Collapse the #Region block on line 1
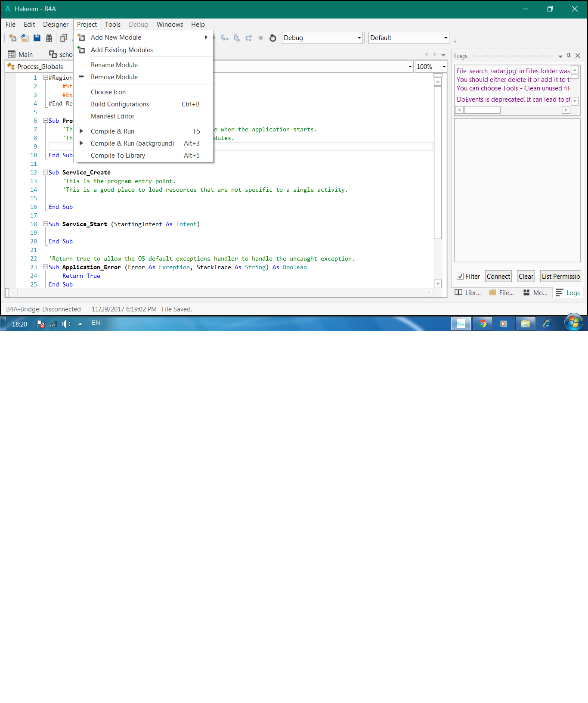This screenshot has height=703, width=588. [x=45, y=78]
